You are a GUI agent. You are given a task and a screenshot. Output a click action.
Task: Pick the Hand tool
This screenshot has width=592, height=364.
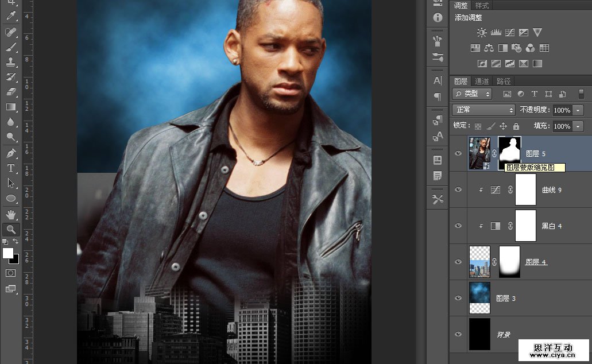click(x=11, y=214)
